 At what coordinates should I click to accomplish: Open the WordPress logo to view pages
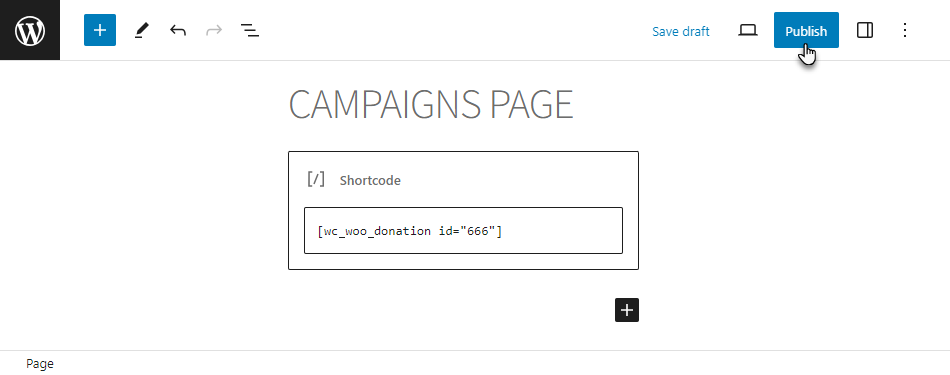pos(30,30)
